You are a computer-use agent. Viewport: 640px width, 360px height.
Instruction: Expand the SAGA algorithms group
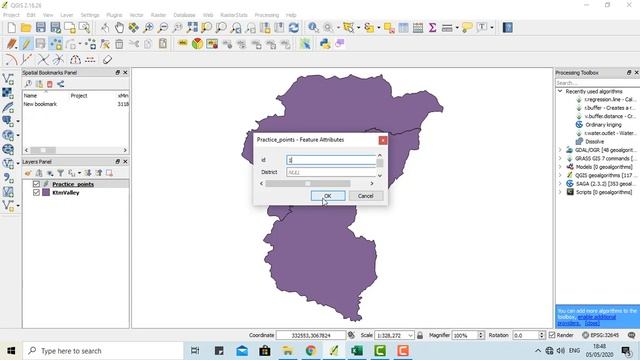tap(560, 184)
